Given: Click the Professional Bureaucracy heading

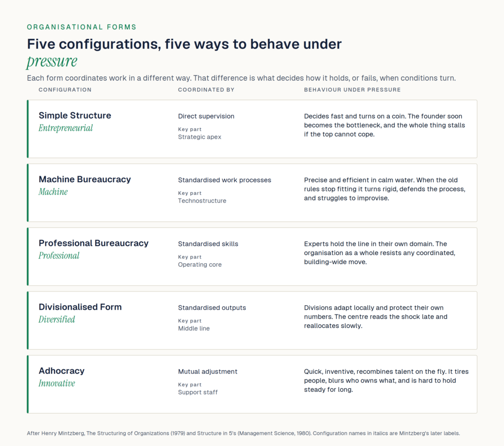Looking at the screenshot, I should click(94, 243).
